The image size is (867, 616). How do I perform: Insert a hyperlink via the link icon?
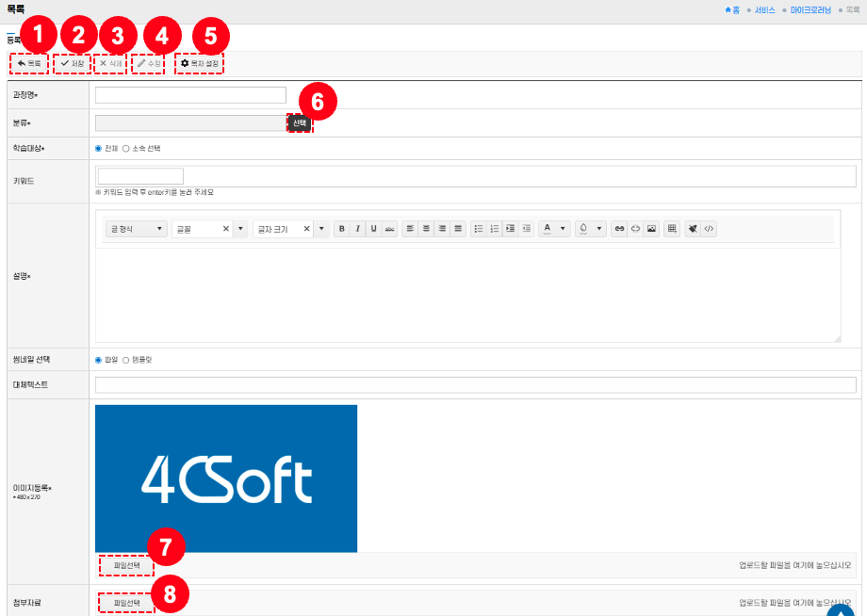point(618,229)
